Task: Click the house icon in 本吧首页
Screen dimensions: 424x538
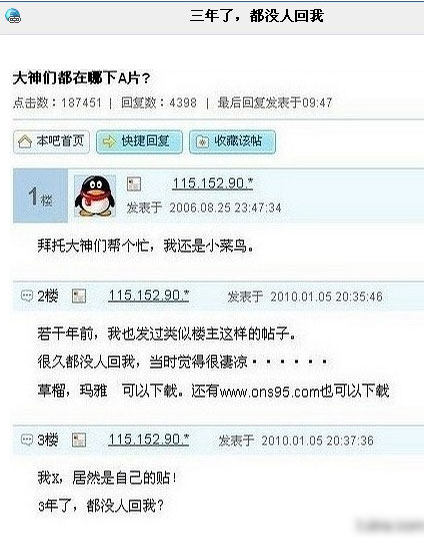Action: click(x=25, y=142)
